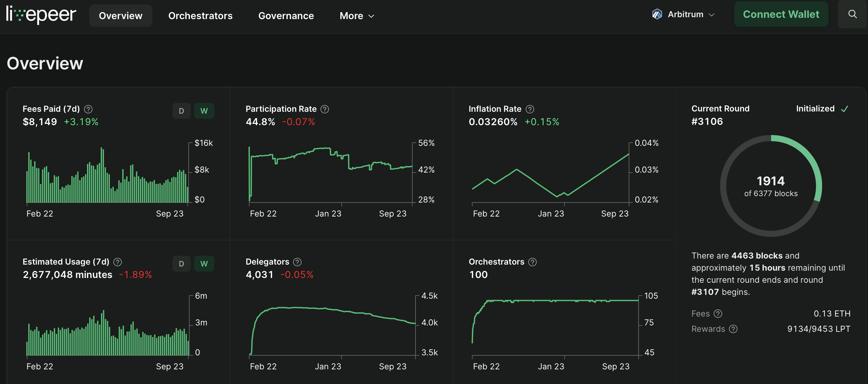Click the Delegators help icon
868x384 pixels.
click(297, 262)
